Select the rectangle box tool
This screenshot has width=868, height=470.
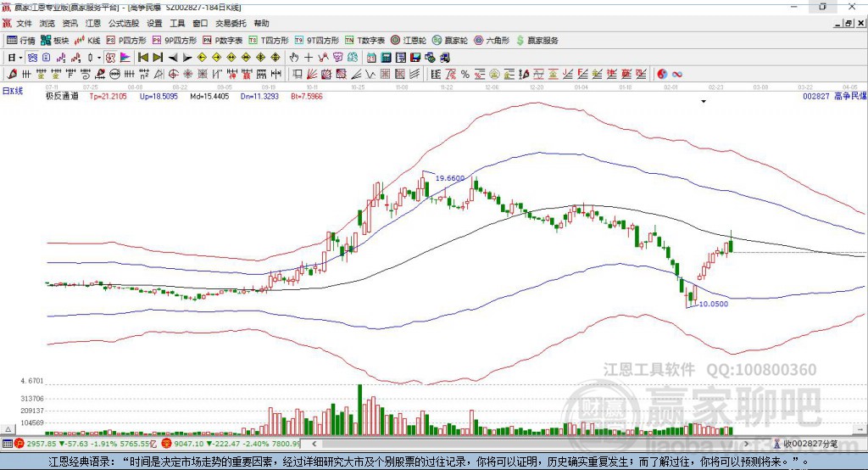297,75
